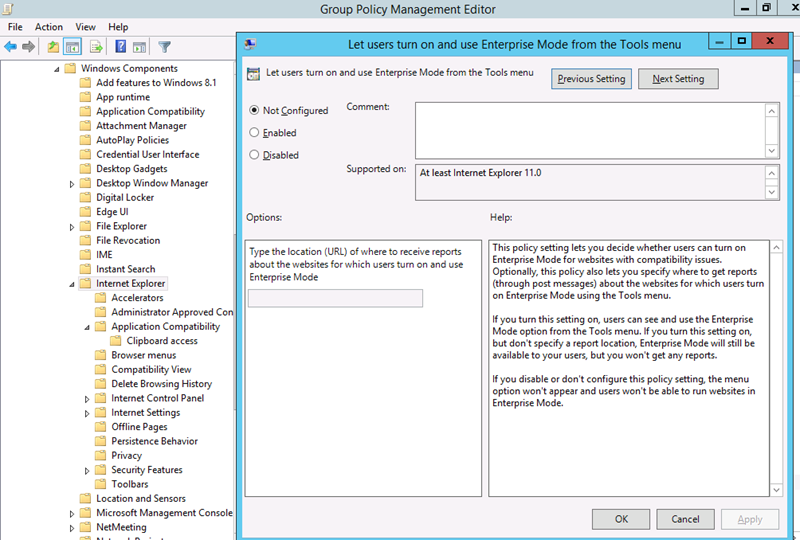Expand the Desktop Window Manager tree node
Image resolution: width=800 pixels, height=540 pixels.
pyautogui.click(x=72, y=184)
